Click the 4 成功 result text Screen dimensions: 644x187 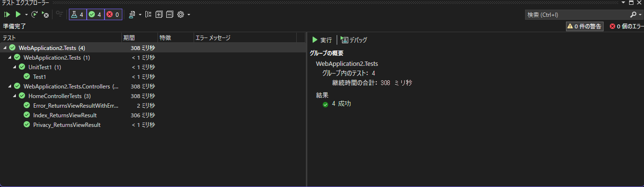342,103
